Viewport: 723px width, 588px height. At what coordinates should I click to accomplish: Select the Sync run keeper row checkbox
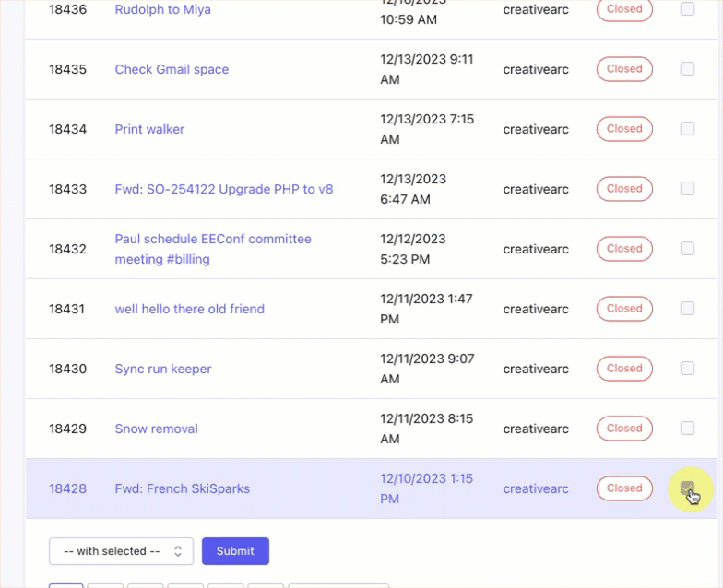pos(687,369)
